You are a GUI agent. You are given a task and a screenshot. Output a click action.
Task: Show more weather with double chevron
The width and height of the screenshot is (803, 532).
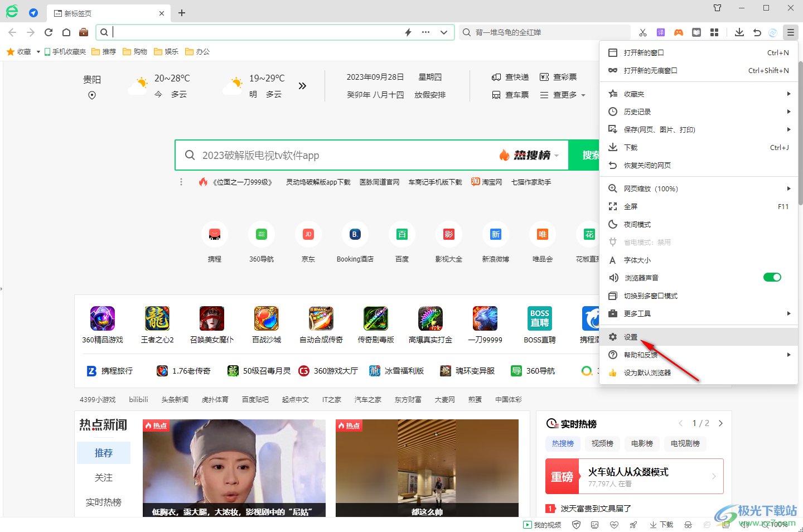302,86
